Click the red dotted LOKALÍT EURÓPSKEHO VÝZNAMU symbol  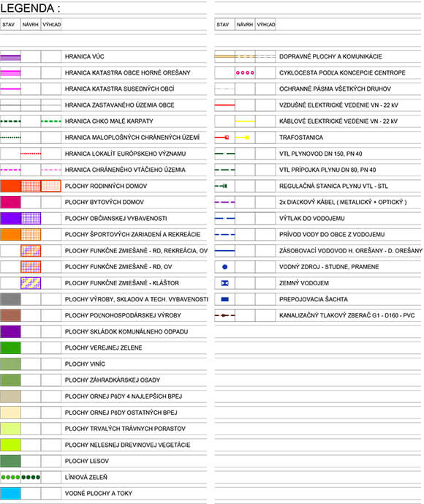(x=31, y=154)
